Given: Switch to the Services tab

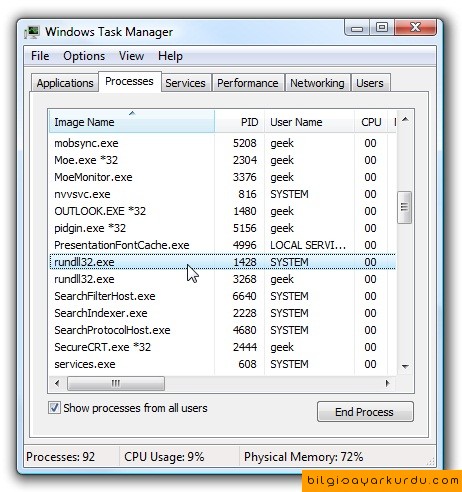Looking at the screenshot, I should tap(185, 83).
